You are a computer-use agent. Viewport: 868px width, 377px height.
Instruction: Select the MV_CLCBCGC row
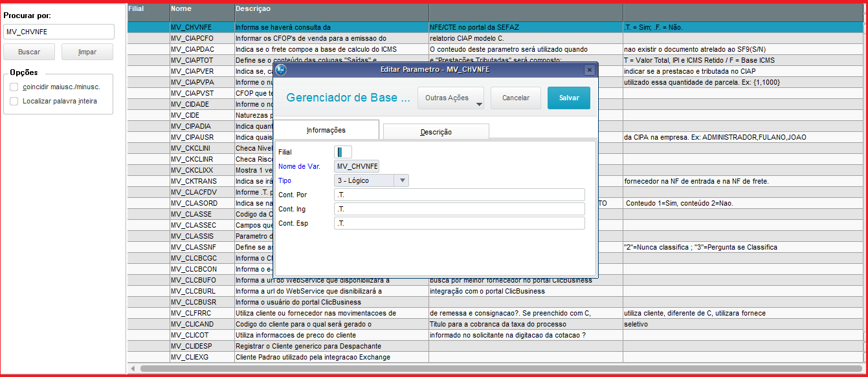(x=495, y=258)
